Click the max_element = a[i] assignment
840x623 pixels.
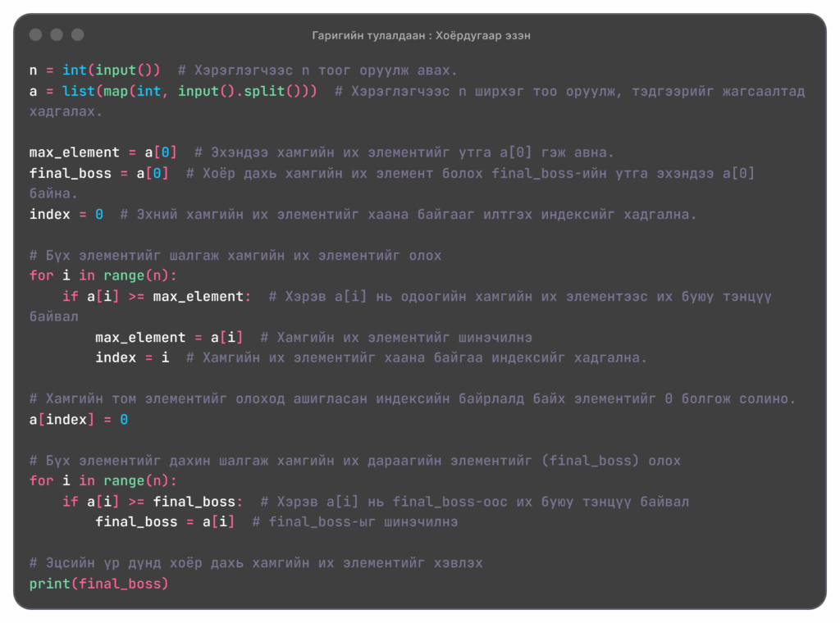(x=169, y=337)
